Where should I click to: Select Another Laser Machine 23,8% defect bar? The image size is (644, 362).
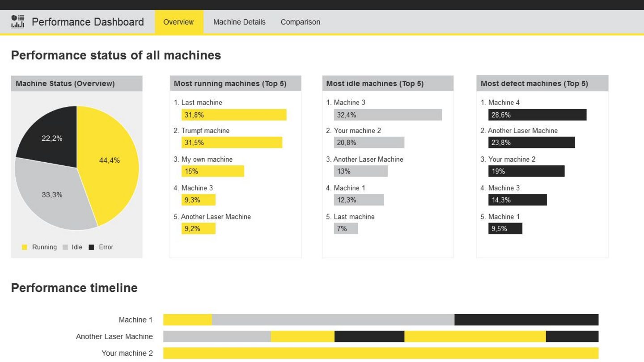531,143
